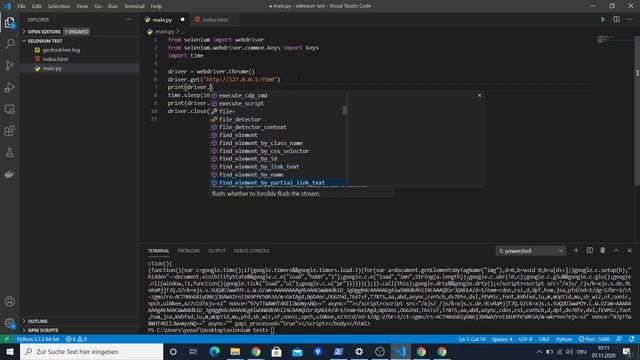Expand the NPM Scripts section
This screenshot has width=640, height=360.
[x=80, y=330]
